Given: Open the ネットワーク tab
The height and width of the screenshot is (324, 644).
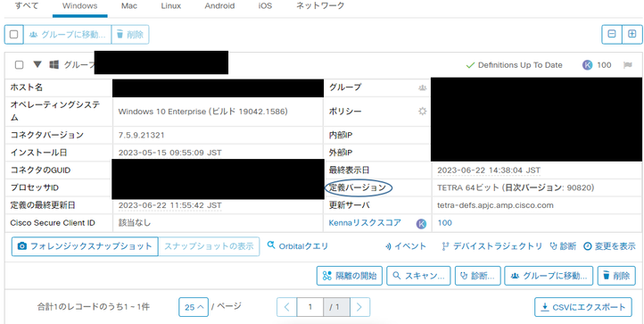Looking at the screenshot, I should tap(320, 6).
